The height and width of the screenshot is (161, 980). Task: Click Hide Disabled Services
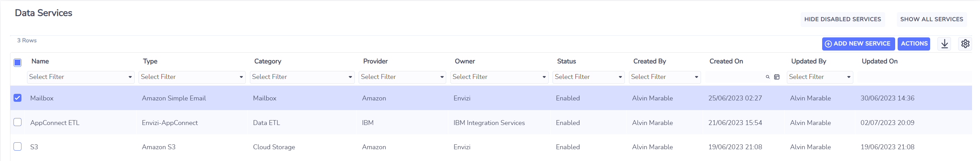[x=843, y=19]
